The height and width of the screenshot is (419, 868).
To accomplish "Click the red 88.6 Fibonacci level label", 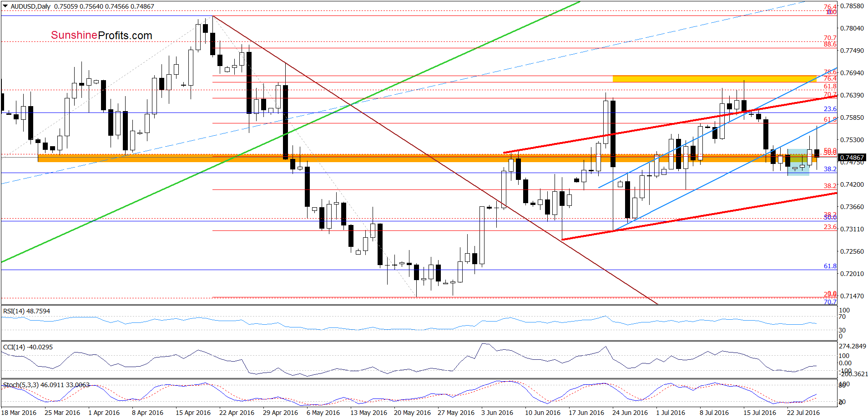I will pyautogui.click(x=830, y=44).
